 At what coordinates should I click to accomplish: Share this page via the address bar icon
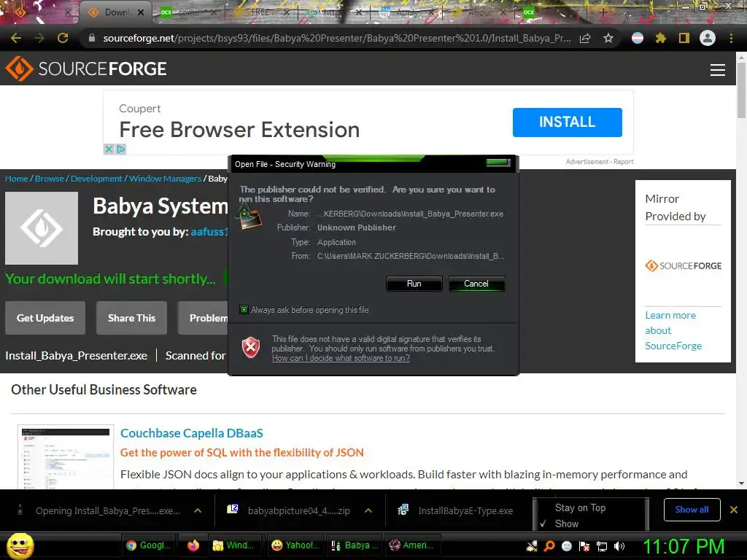(585, 38)
